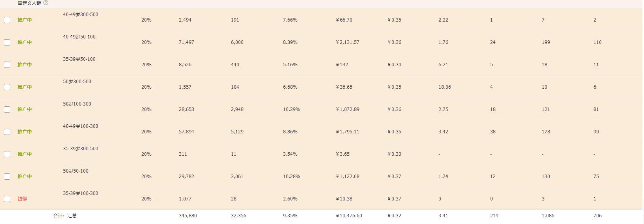Click 推广中 status of 40-49岁300-500 row
644x224 pixels.
(x=25, y=20)
